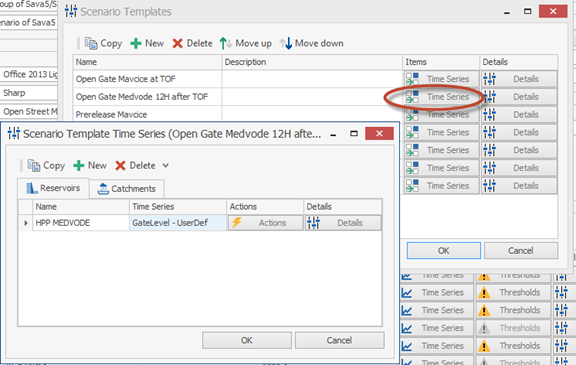Switch to the Reservoirs tab
Image resolution: width=576 pixels, height=365 pixels.
[x=53, y=188]
